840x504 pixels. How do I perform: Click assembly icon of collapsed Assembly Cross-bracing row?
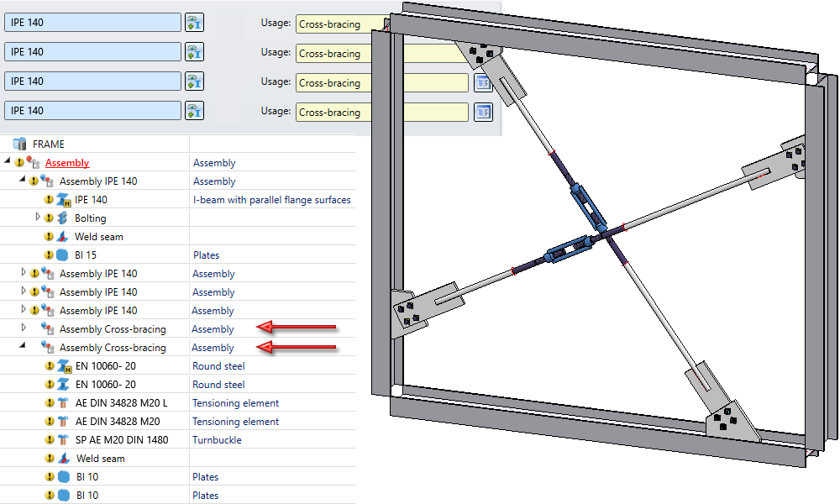48,328
